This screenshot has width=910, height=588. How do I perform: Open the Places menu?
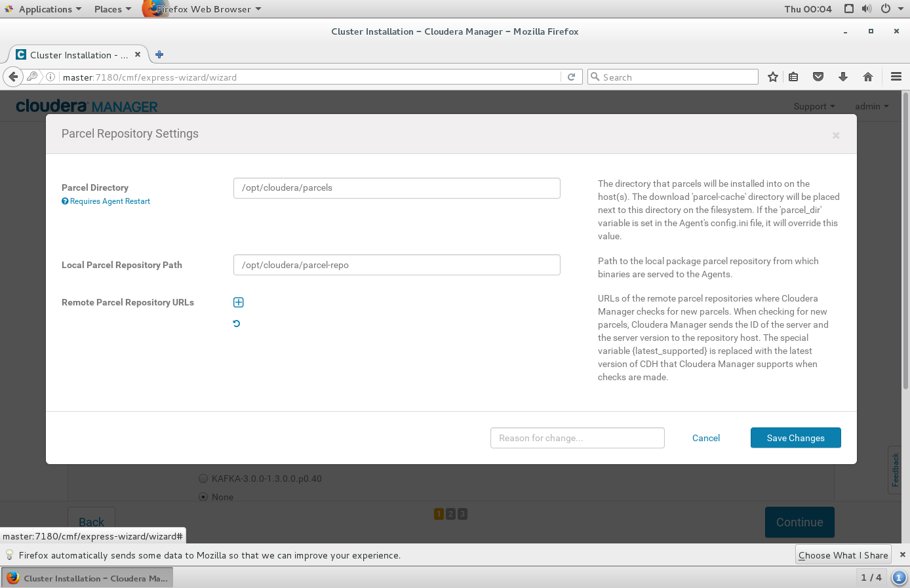[x=113, y=9]
